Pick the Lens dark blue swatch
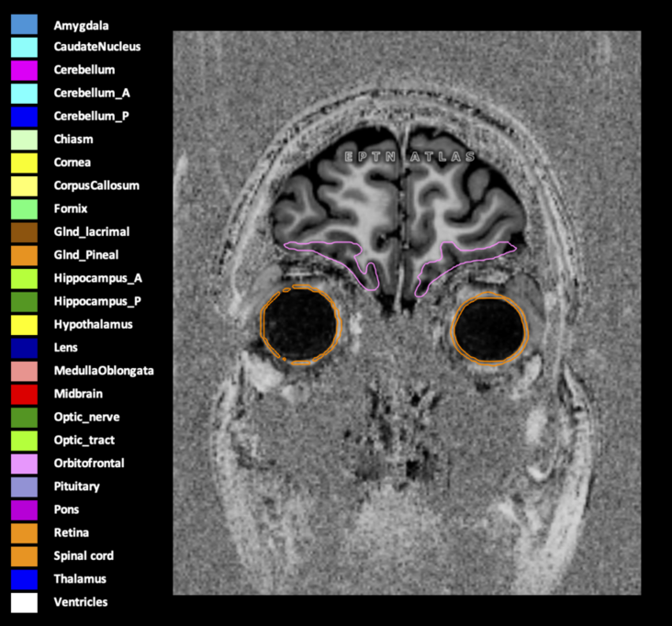This screenshot has width=672, height=626. [24, 349]
